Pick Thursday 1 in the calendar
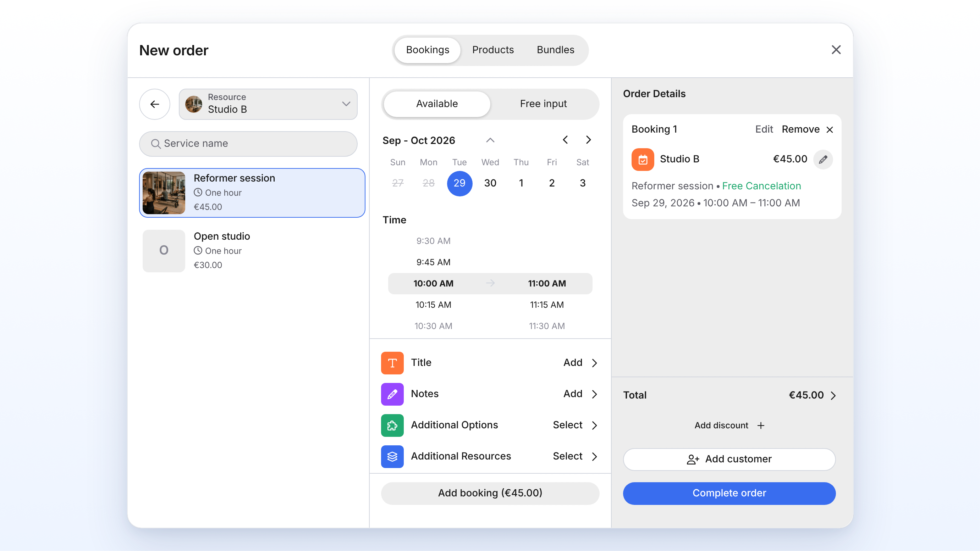Viewport: 980px width, 551px height. coord(521,183)
